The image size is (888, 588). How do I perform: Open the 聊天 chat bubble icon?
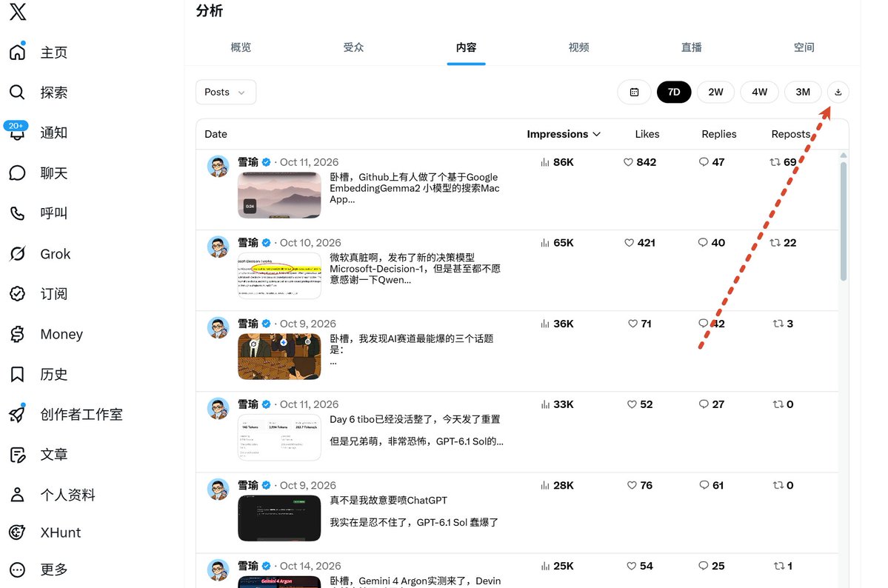pyautogui.click(x=18, y=173)
